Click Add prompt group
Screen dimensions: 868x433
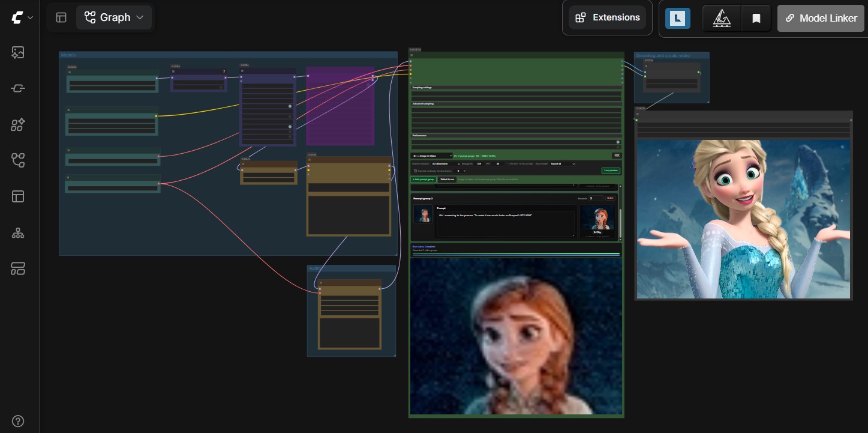[424, 179]
